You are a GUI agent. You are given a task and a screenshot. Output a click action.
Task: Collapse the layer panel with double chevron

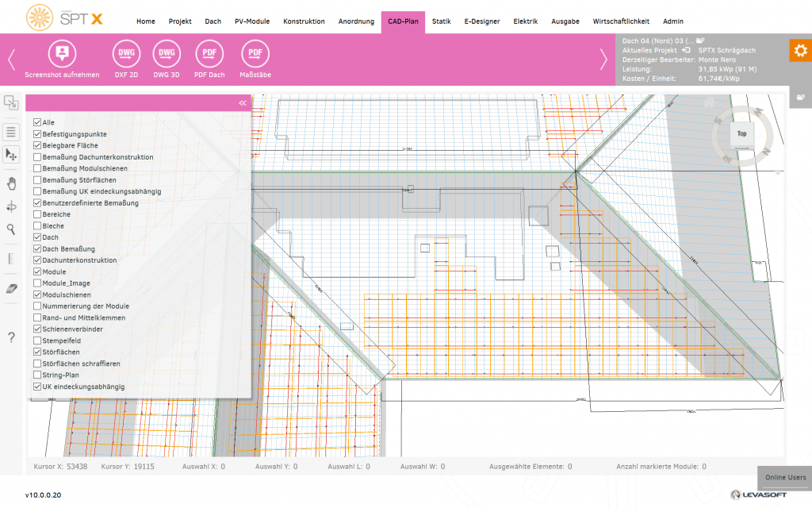243,103
